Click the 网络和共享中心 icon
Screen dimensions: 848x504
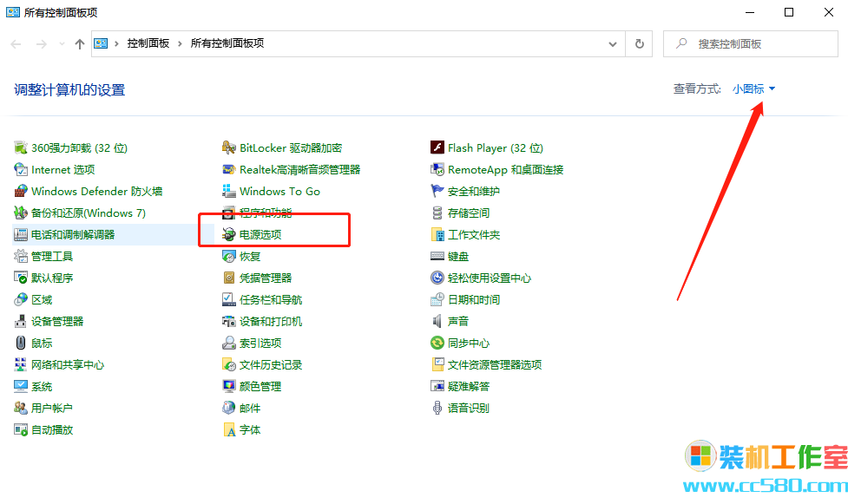pyautogui.click(x=21, y=364)
